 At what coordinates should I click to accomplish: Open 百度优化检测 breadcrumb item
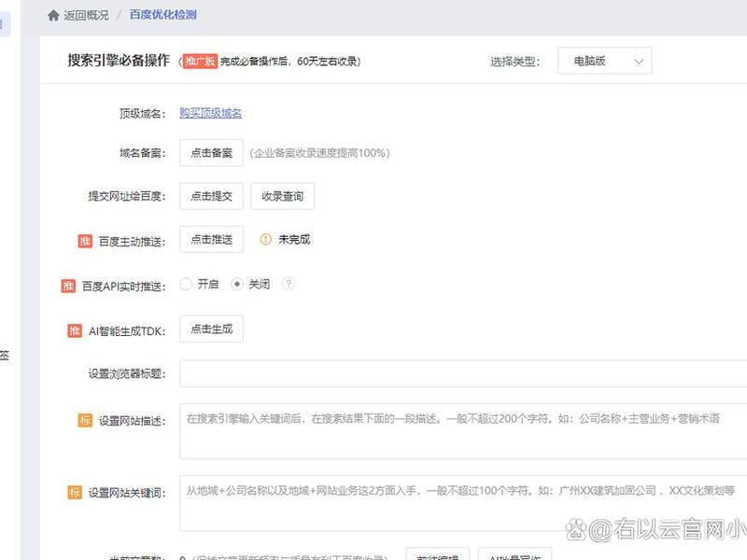[162, 15]
